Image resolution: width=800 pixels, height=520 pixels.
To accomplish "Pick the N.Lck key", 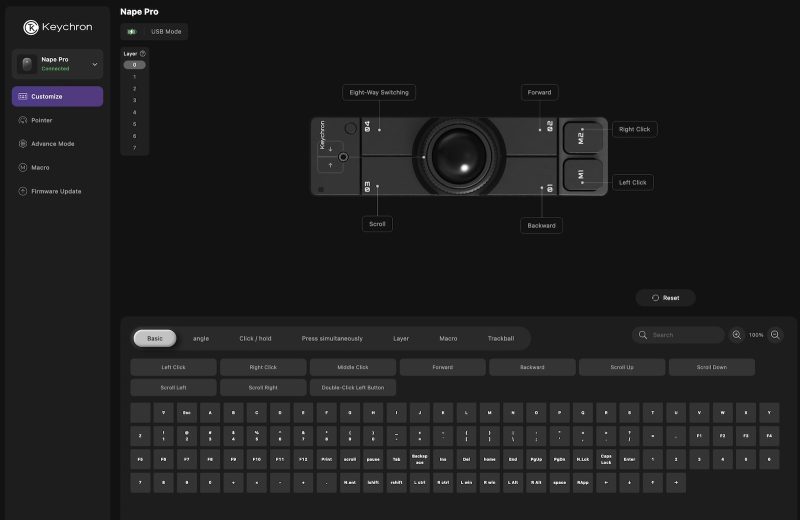I will [583, 459].
